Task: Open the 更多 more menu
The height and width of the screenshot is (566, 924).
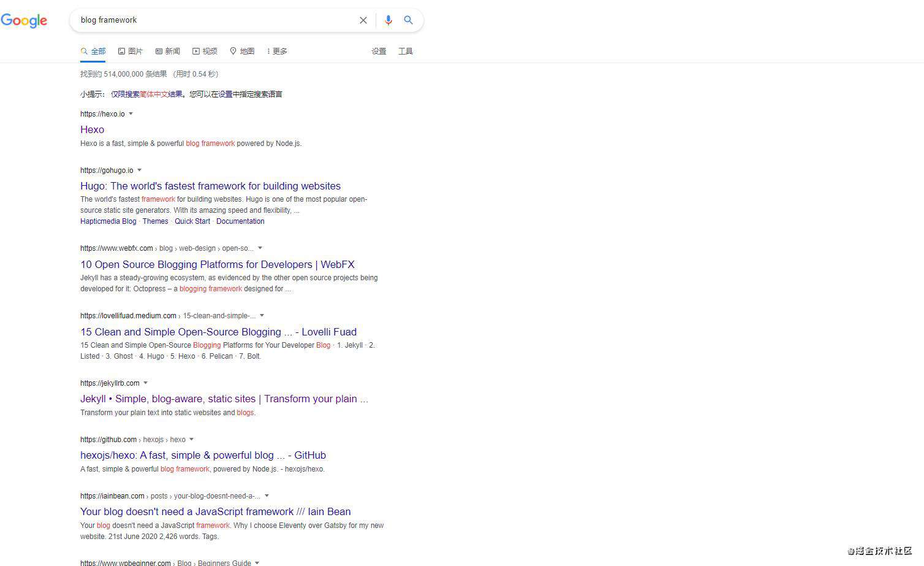Action: tap(277, 51)
